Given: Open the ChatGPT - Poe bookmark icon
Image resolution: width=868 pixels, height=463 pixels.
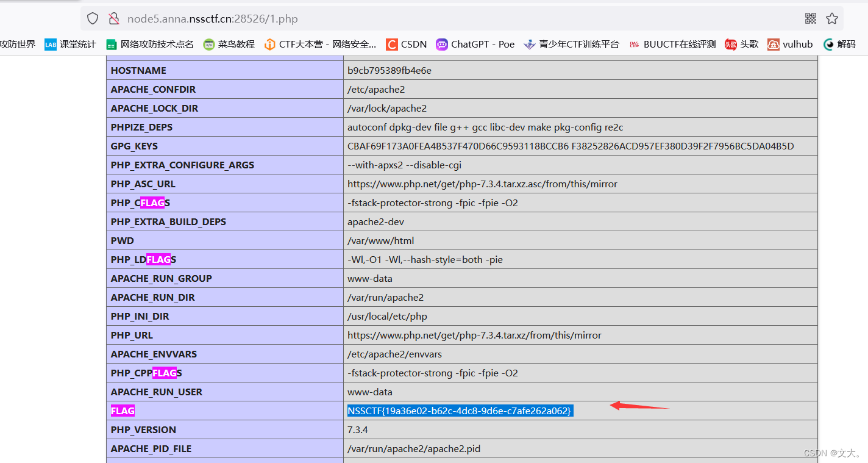Looking at the screenshot, I should [441, 44].
